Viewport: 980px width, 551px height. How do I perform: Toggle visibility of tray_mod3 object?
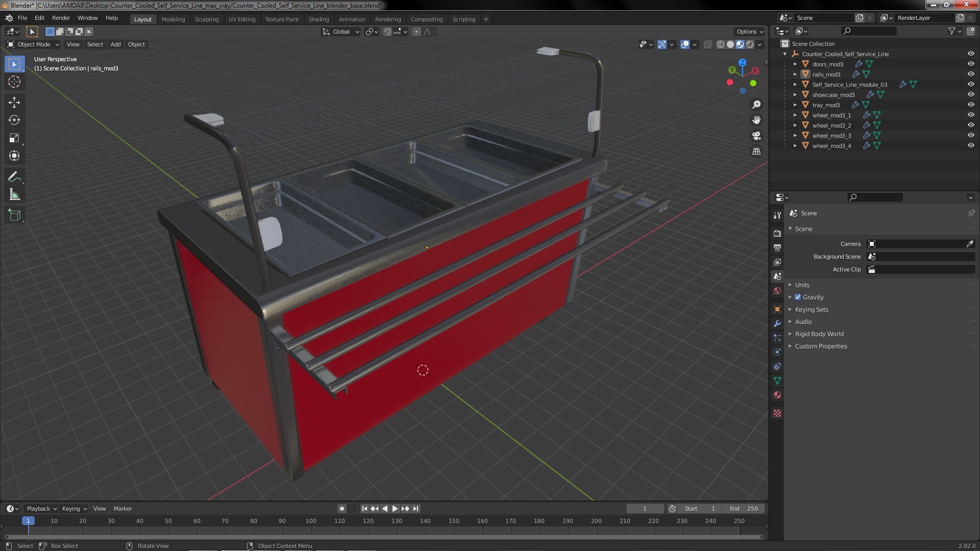[x=971, y=105]
